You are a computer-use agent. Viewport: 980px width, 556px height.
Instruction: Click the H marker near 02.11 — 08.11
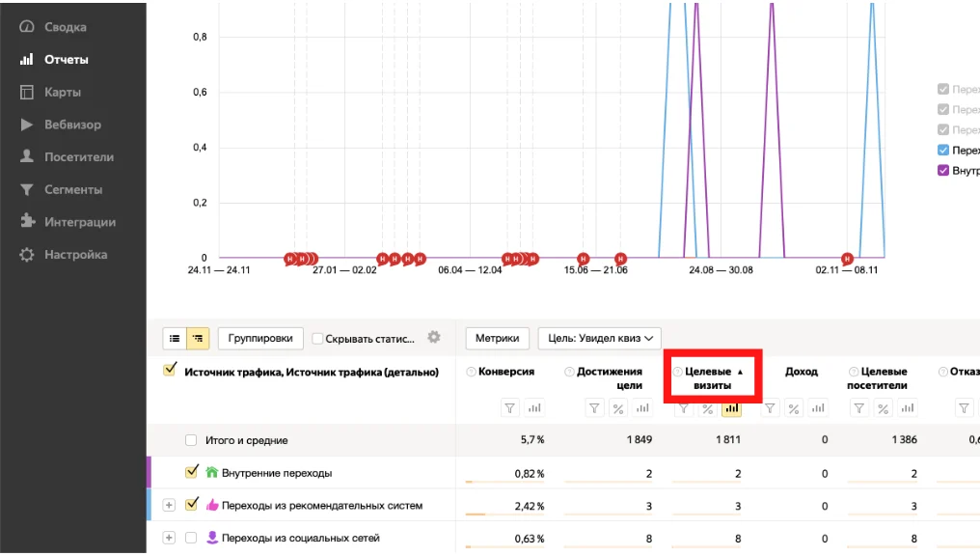(847, 259)
